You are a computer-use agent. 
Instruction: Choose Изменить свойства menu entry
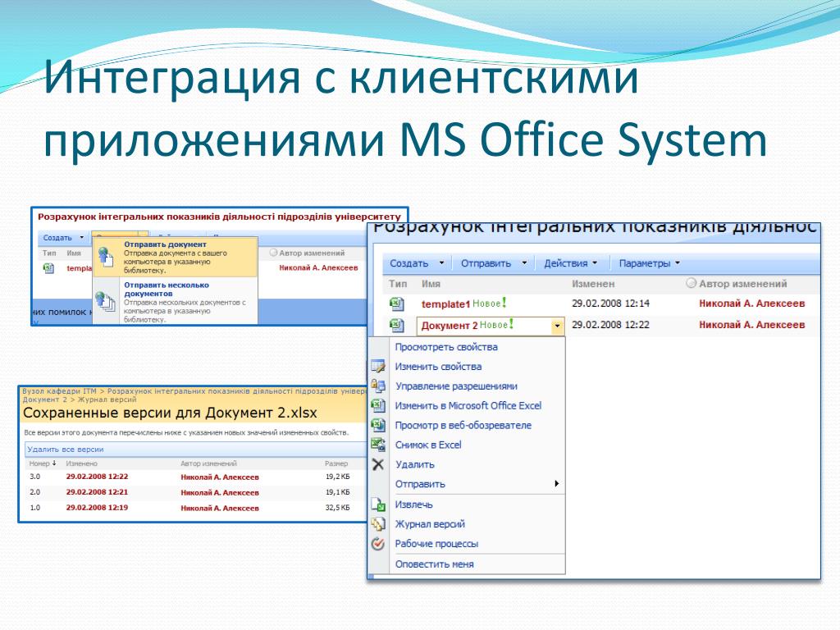tap(438, 367)
